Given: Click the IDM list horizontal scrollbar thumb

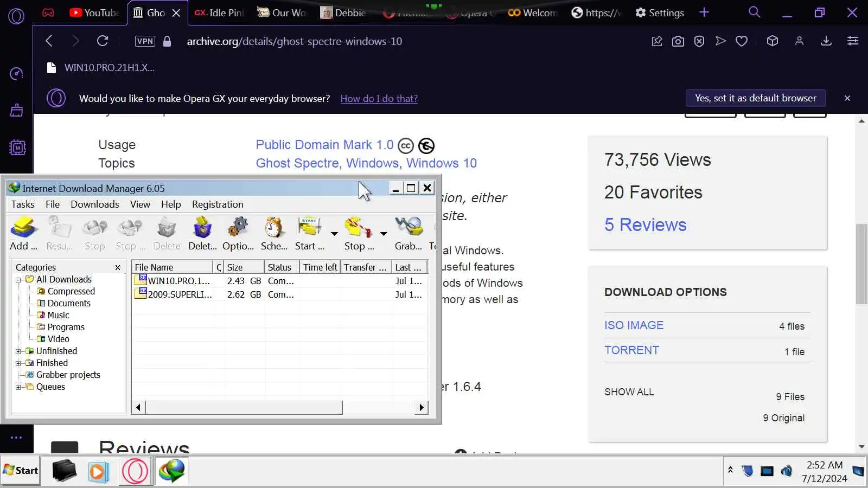Looking at the screenshot, I should pyautogui.click(x=244, y=408).
